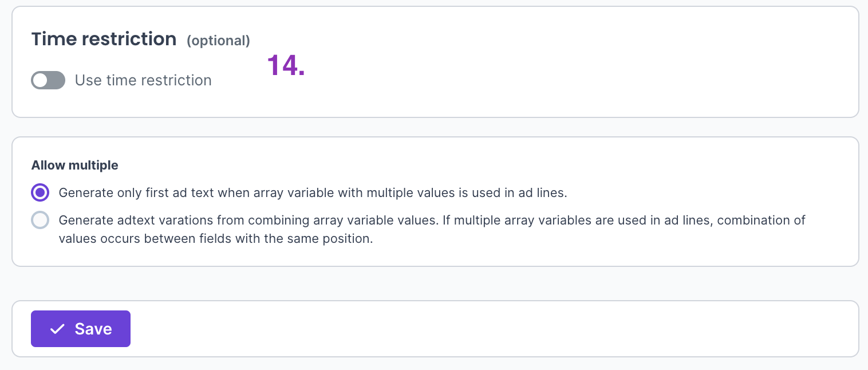This screenshot has width=868, height=370.
Task: Click empty space right of the Save button
Action: click(458, 329)
